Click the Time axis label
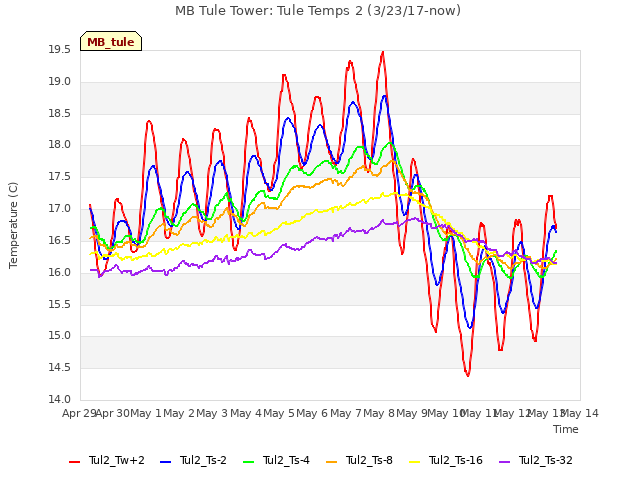This screenshot has width=640, height=480. tap(566, 429)
